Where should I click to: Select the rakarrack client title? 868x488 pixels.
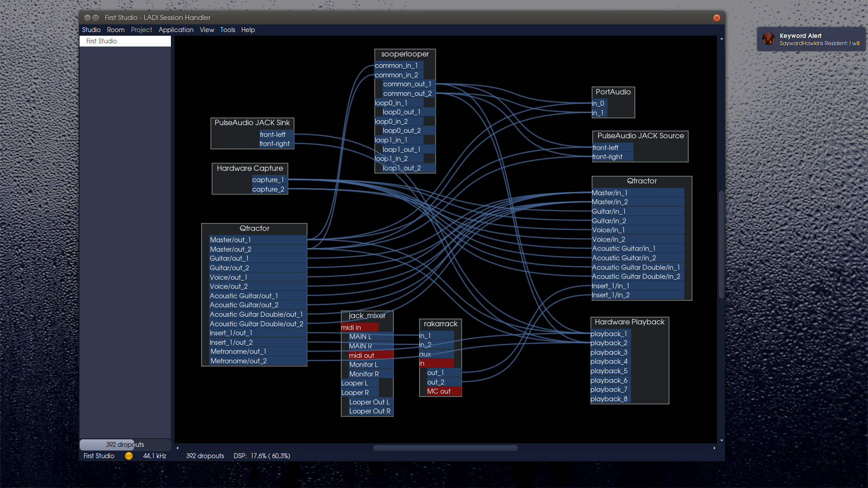[x=441, y=324]
